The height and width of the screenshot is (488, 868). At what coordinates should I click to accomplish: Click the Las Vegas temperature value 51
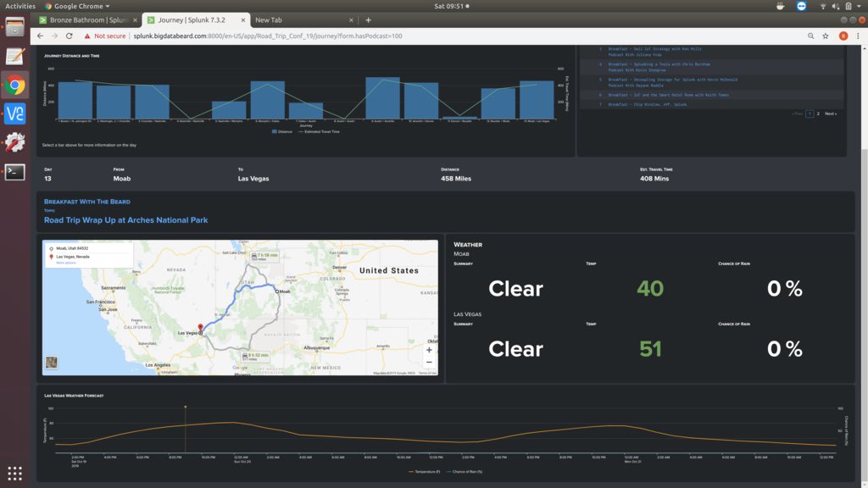[650, 348]
